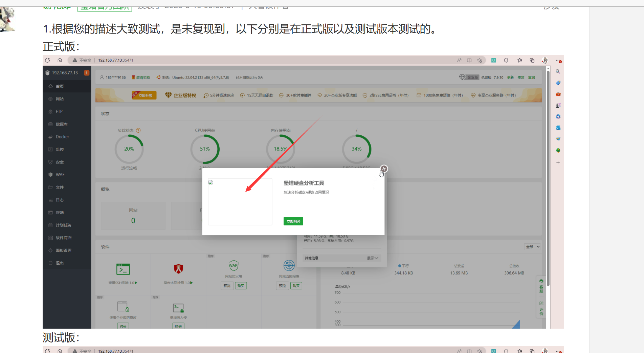Click the 宝塔SSH终端 terminal icon in the software panel
Image resolution: width=644 pixels, height=353 pixels.
123,269
